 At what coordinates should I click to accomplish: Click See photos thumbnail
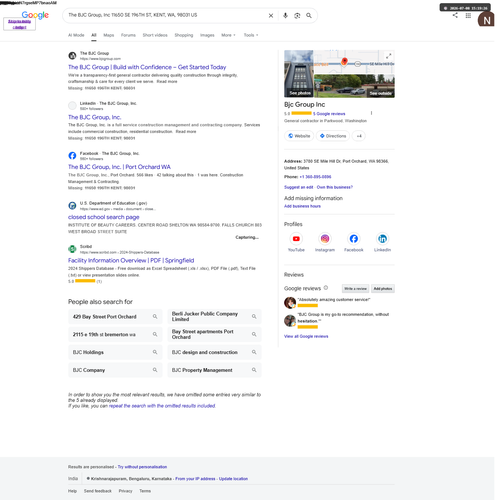299,74
